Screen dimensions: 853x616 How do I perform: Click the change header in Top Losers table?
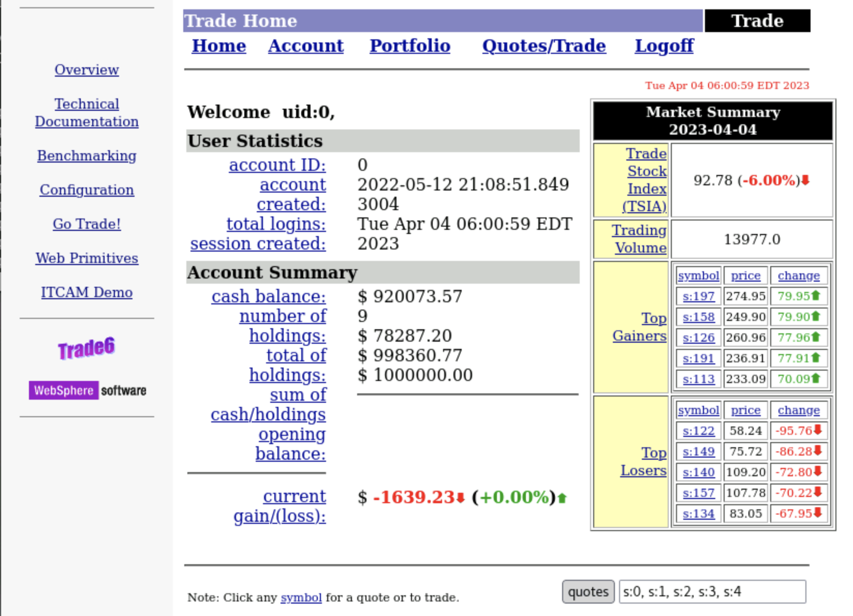click(799, 410)
